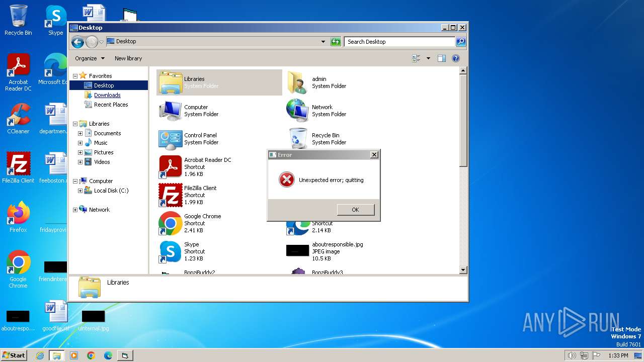
Task: Expand the Documents library node
Action: coord(80,133)
